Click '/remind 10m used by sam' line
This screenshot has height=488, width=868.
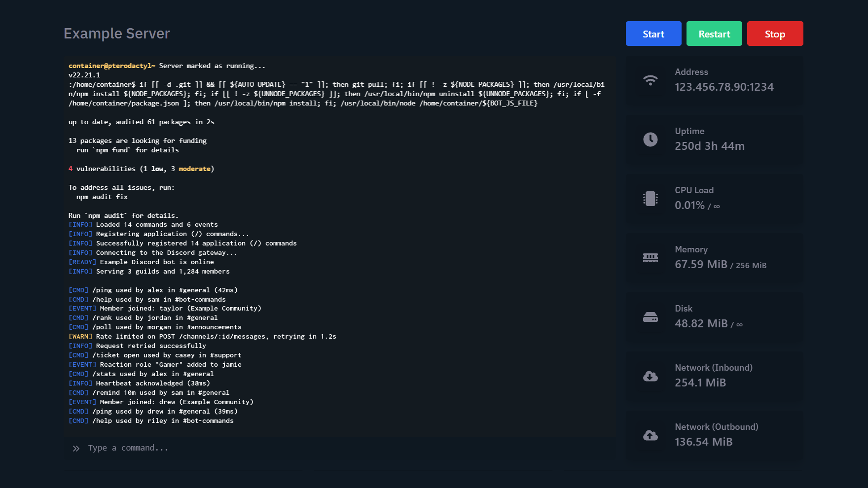pyautogui.click(x=149, y=392)
